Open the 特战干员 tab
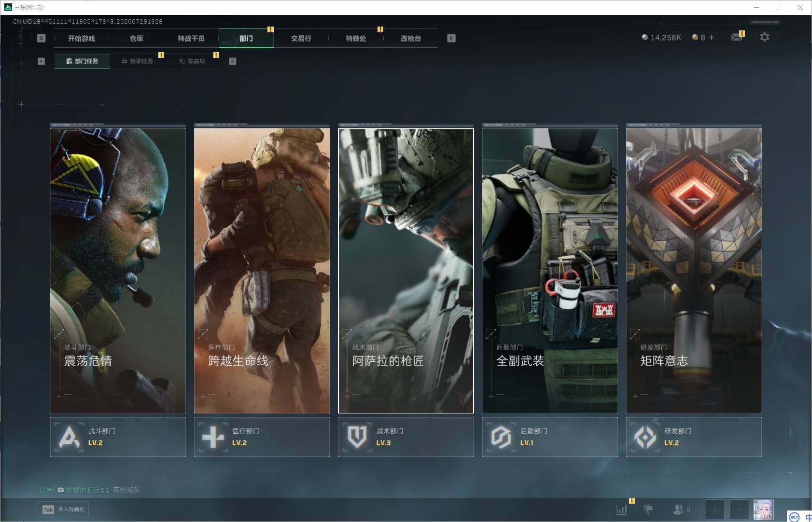This screenshot has width=812, height=522. pos(191,38)
